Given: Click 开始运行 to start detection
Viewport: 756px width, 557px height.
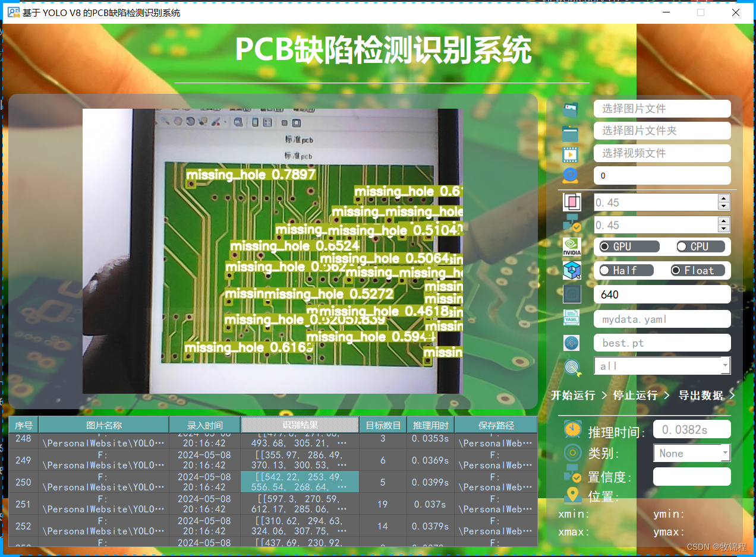Looking at the screenshot, I should [x=573, y=395].
